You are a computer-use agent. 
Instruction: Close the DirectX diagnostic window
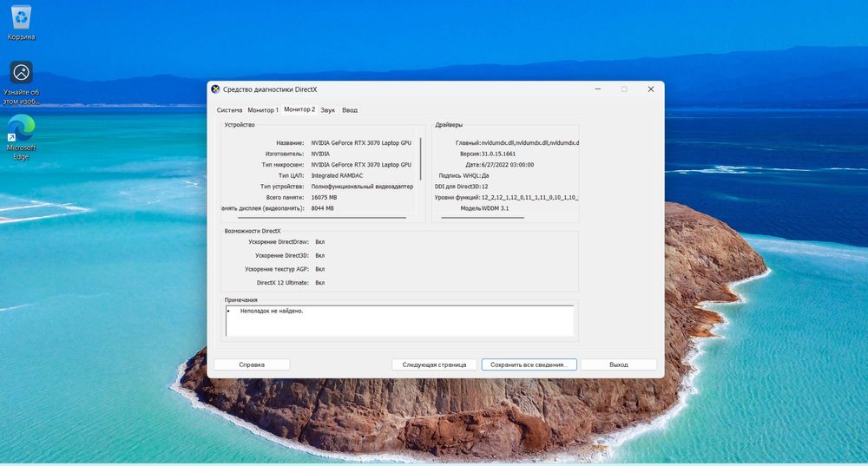[651, 89]
